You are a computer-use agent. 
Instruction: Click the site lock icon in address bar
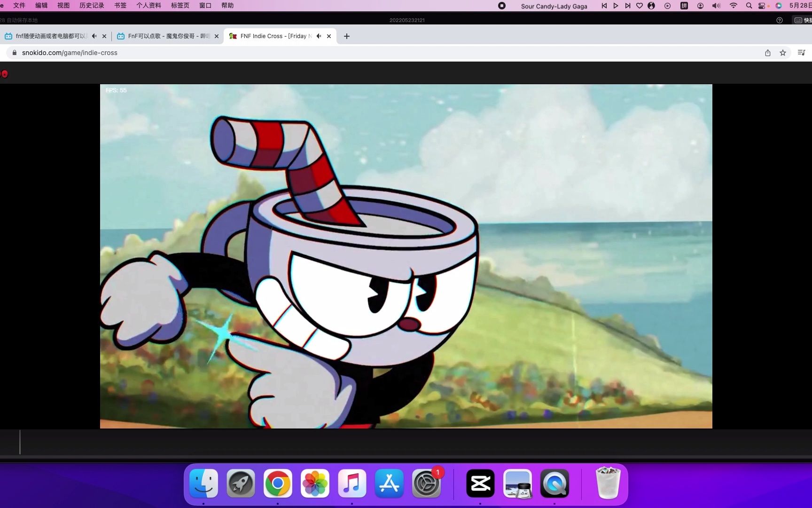[14, 53]
